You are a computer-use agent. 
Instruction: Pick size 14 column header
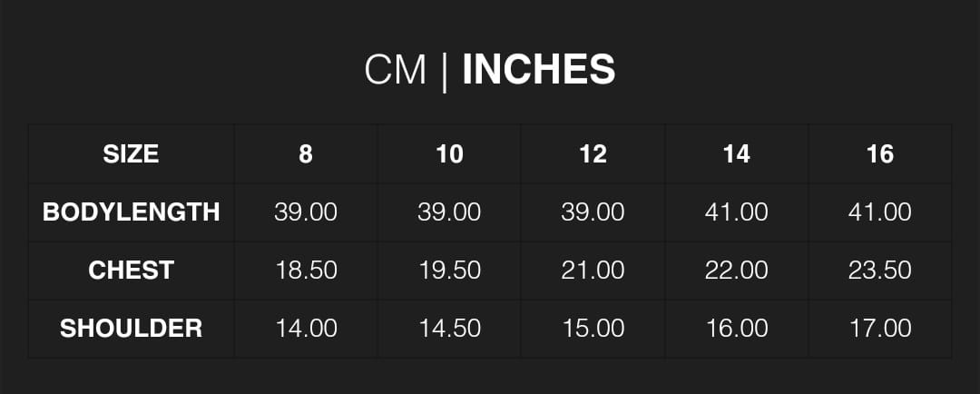pos(736,154)
